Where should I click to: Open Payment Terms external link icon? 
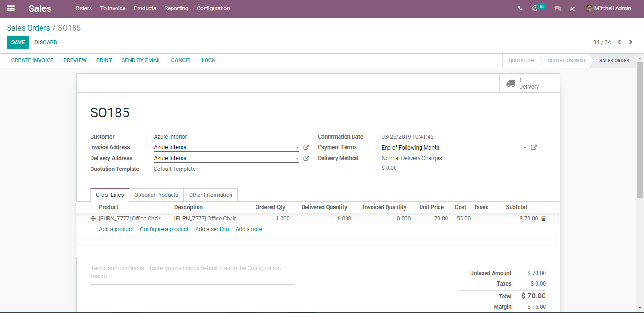(534, 147)
